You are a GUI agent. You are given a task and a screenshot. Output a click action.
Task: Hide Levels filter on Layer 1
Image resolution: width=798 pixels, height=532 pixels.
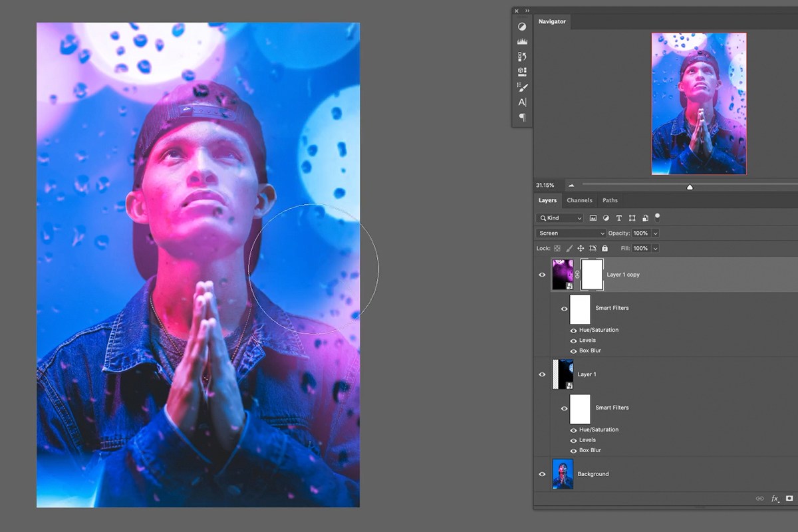pos(573,440)
